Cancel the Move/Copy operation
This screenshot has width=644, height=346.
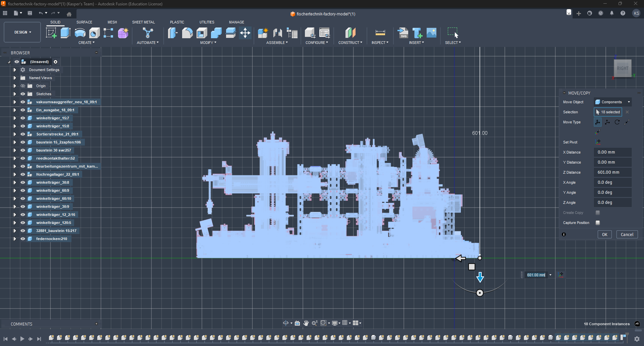pos(627,234)
